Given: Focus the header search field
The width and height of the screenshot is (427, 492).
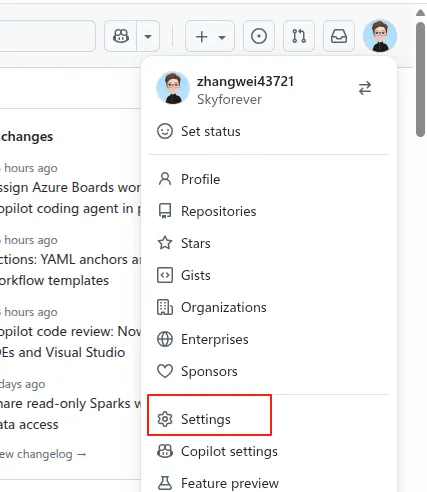Looking at the screenshot, I should [48, 36].
